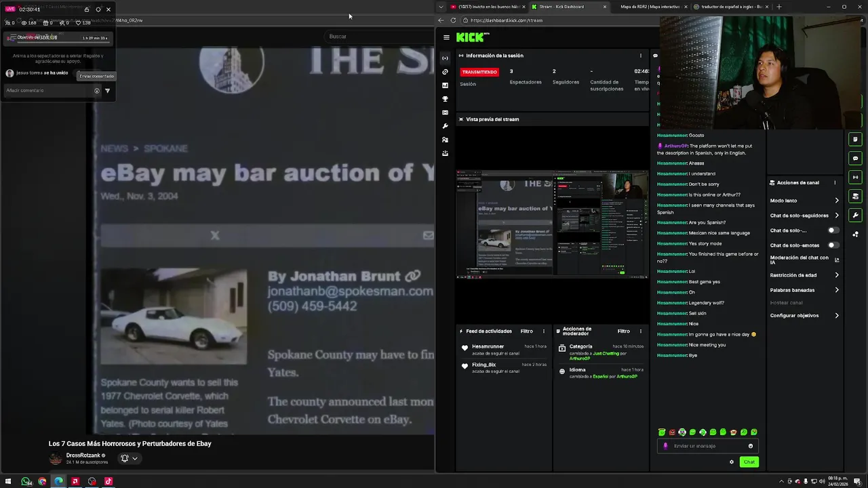Open the Filtro dropdown in Acciones de moderador
The height and width of the screenshot is (488, 868).
pos(623,331)
